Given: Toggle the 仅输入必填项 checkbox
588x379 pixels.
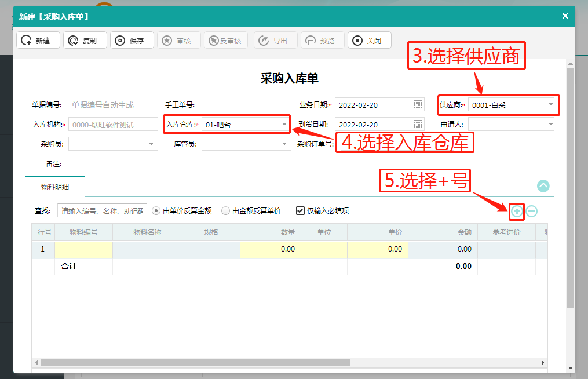Looking at the screenshot, I should coord(300,211).
